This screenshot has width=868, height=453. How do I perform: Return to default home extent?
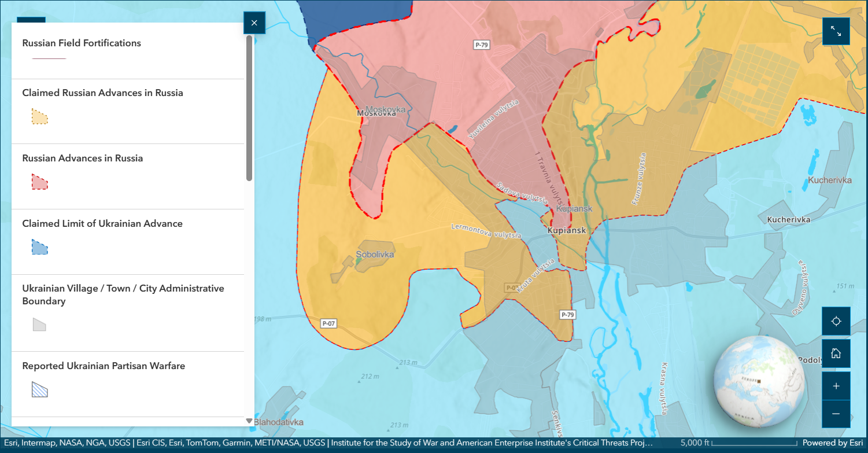click(x=836, y=353)
